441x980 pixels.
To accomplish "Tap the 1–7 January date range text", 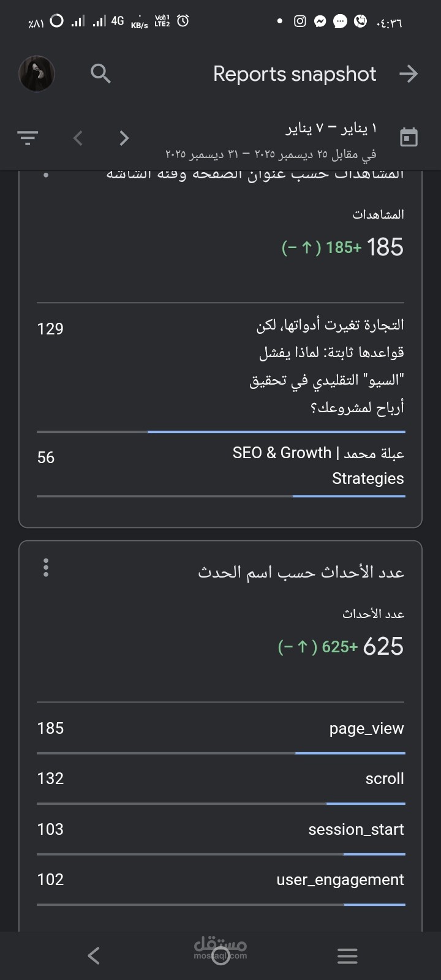I will [x=331, y=129].
